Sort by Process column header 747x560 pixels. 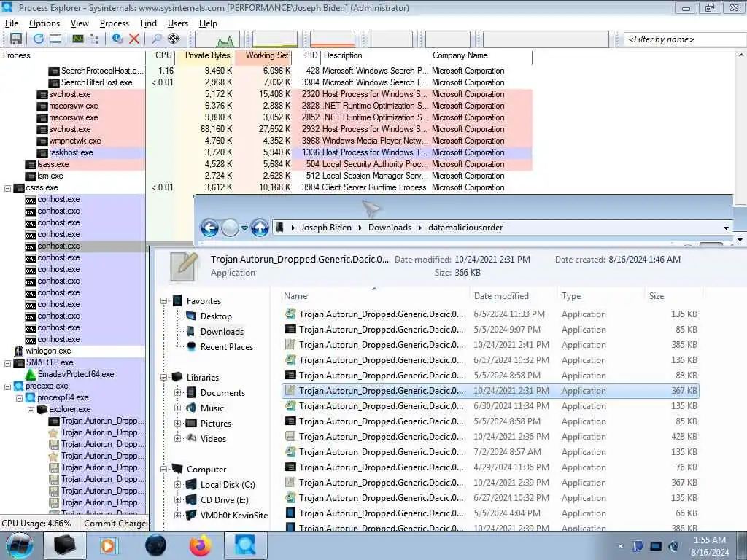click(x=72, y=55)
